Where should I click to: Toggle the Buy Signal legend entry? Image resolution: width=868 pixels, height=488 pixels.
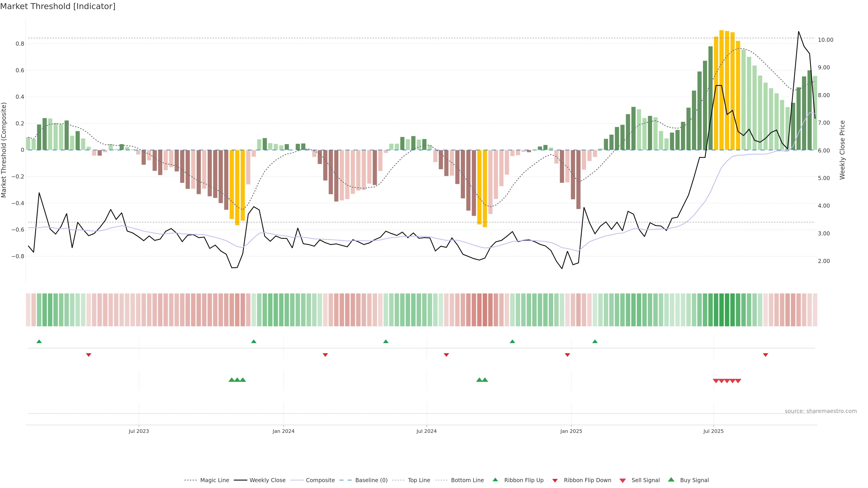[x=694, y=480]
